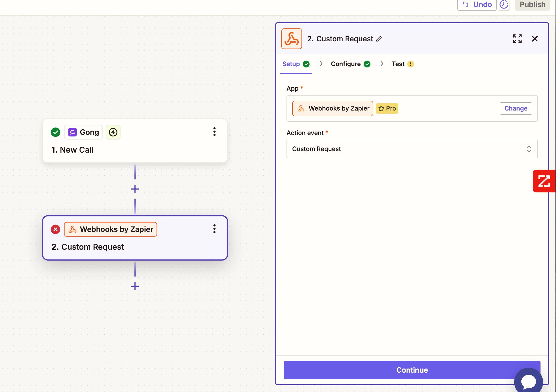
Task: Click the Setup green check icon
Action: pos(306,64)
